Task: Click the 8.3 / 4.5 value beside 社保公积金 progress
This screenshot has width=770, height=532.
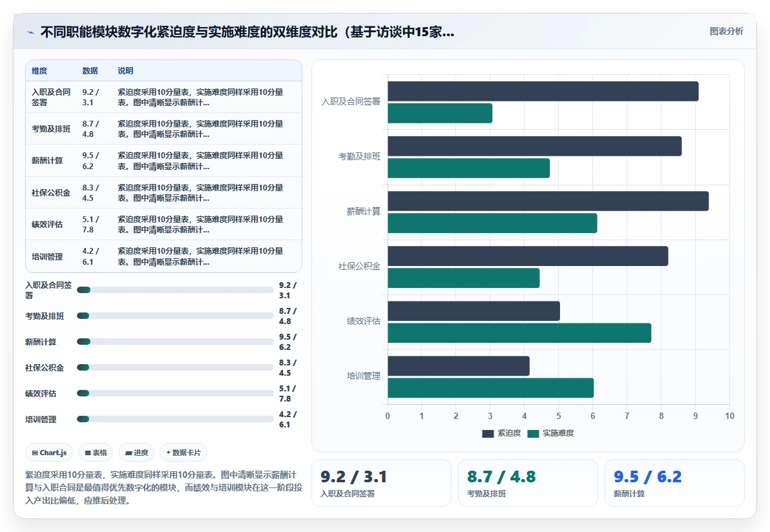Action: 287,367
